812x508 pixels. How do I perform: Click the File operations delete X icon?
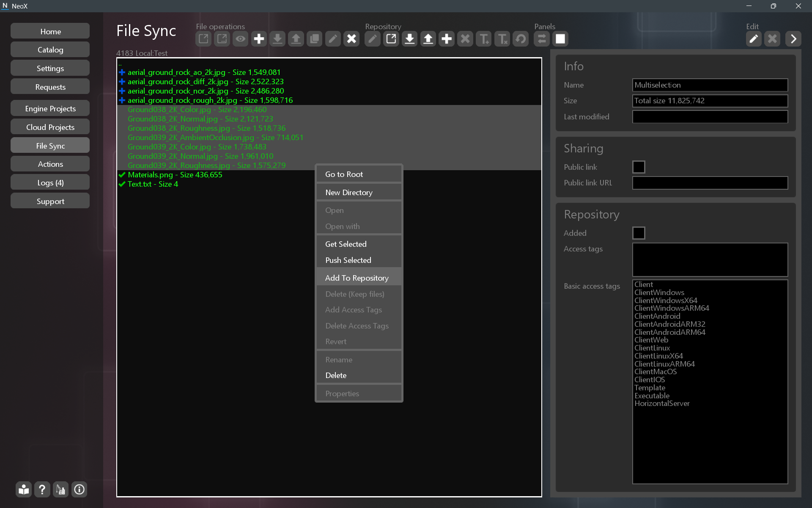point(351,39)
